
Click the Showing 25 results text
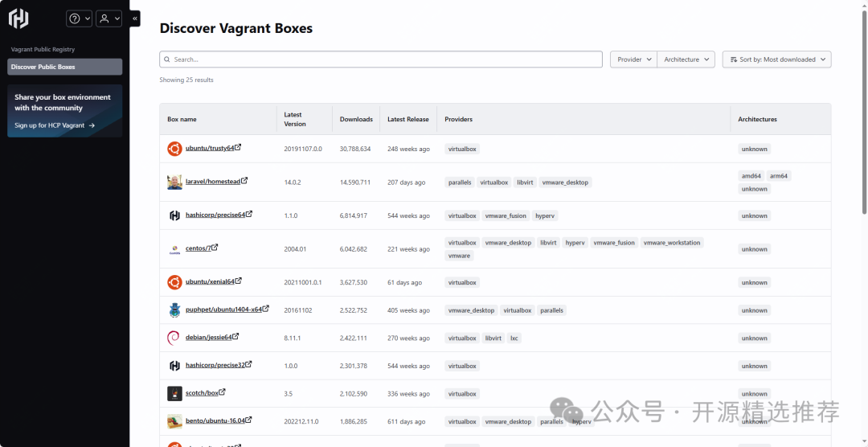[x=186, y=80]
